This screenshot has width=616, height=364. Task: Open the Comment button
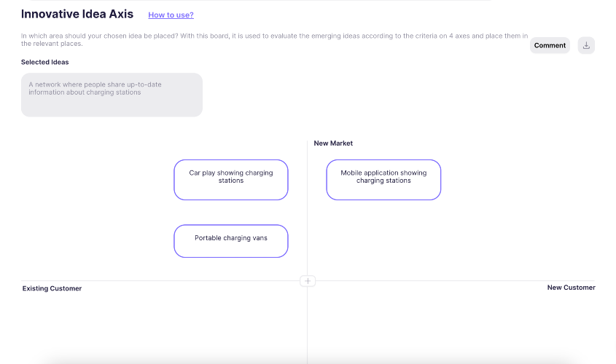tap(550, 45)
